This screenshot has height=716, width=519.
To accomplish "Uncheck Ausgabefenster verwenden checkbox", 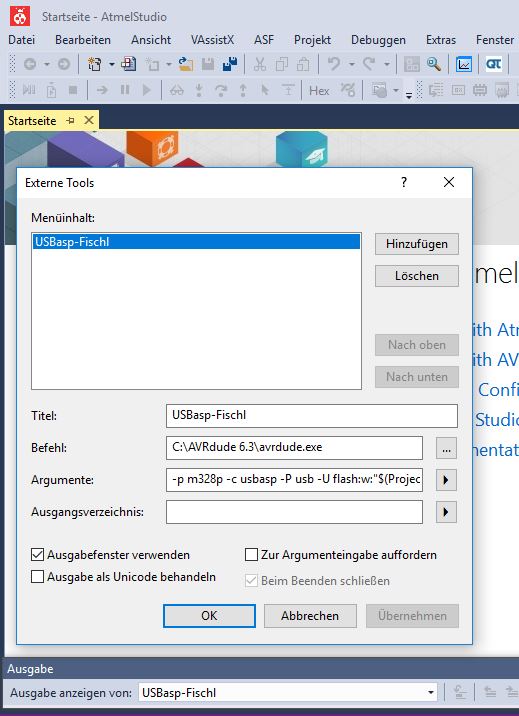I will pyautogui.click(x=37, y=555).
